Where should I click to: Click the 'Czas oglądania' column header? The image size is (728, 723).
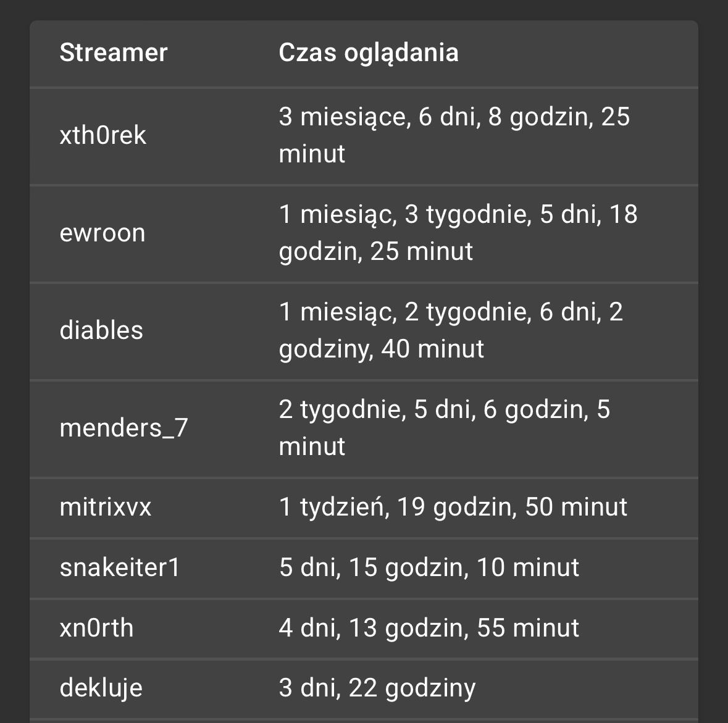368,52
